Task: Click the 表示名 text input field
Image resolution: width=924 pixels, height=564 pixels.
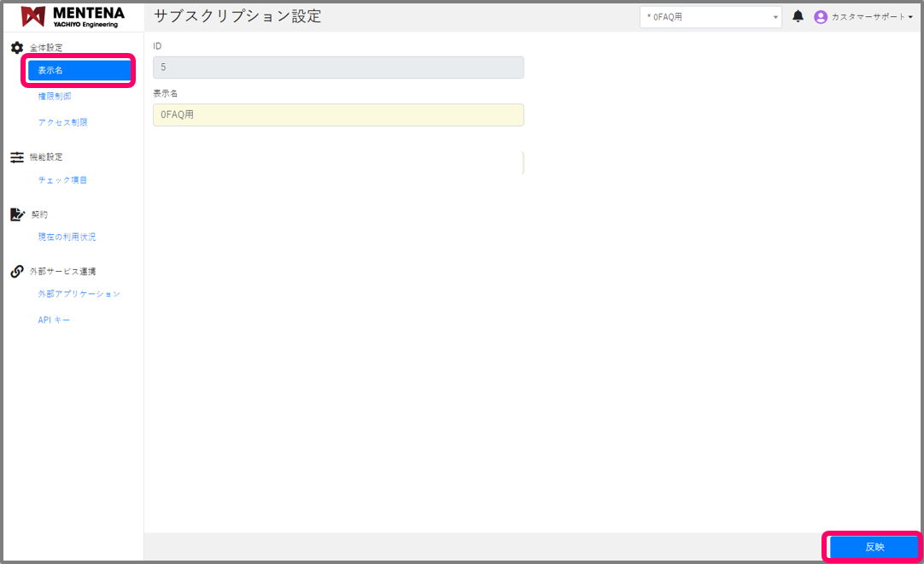Action: [x=338, y=115]
